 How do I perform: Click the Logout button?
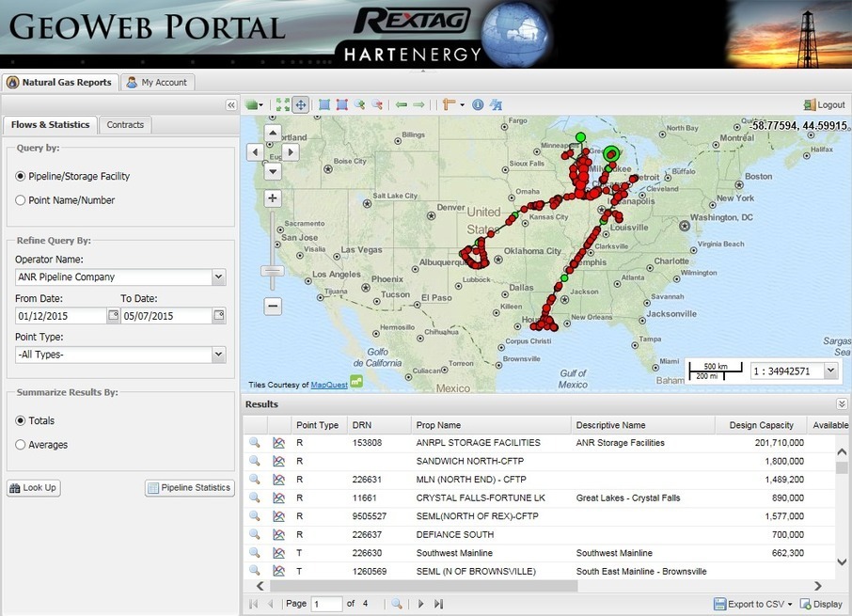(x=825, y=104)
